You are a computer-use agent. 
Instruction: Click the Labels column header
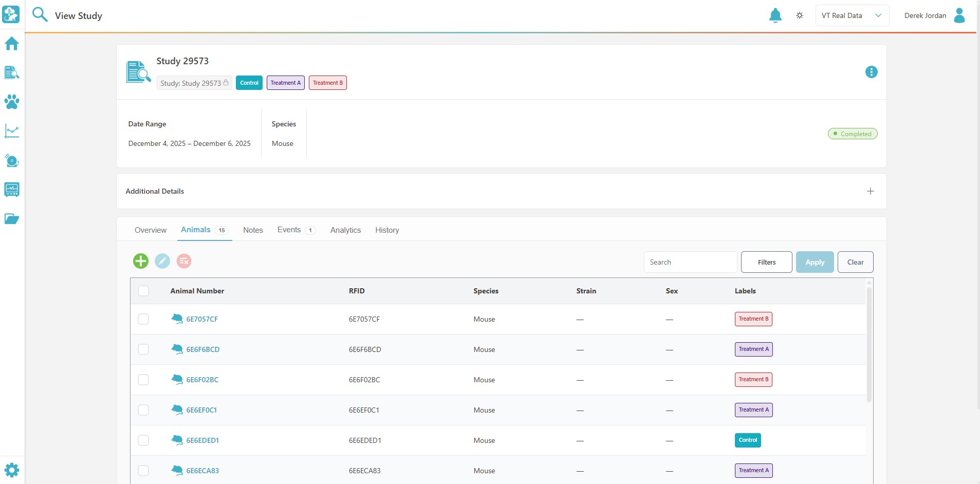(745, 291)
